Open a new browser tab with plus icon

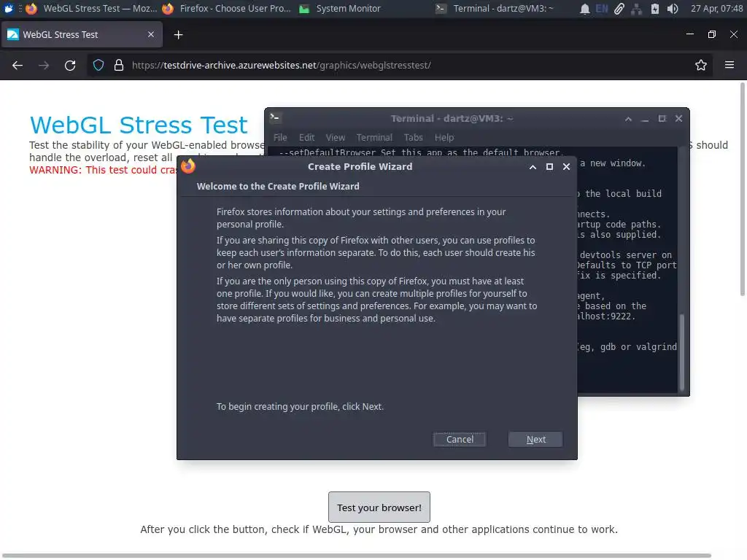point(178,35)
